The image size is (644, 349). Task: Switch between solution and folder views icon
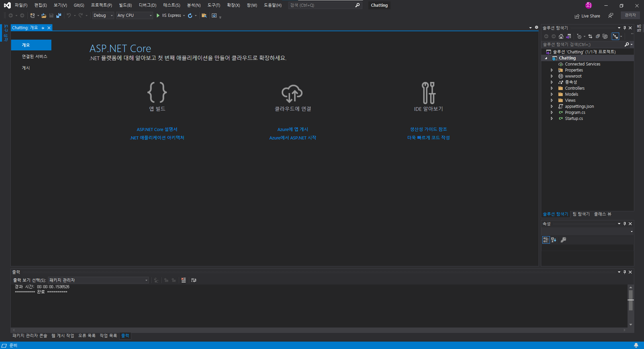point(568,36)
